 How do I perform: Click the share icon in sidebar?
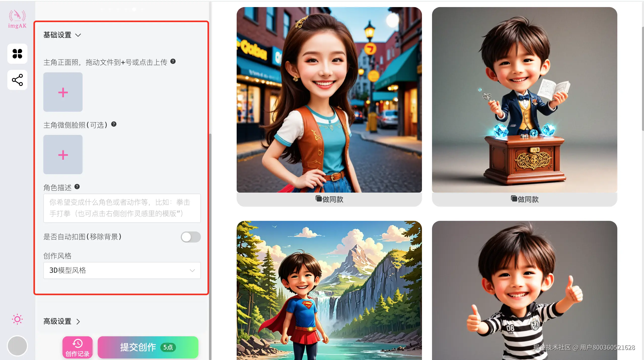(x=17, y=80)
